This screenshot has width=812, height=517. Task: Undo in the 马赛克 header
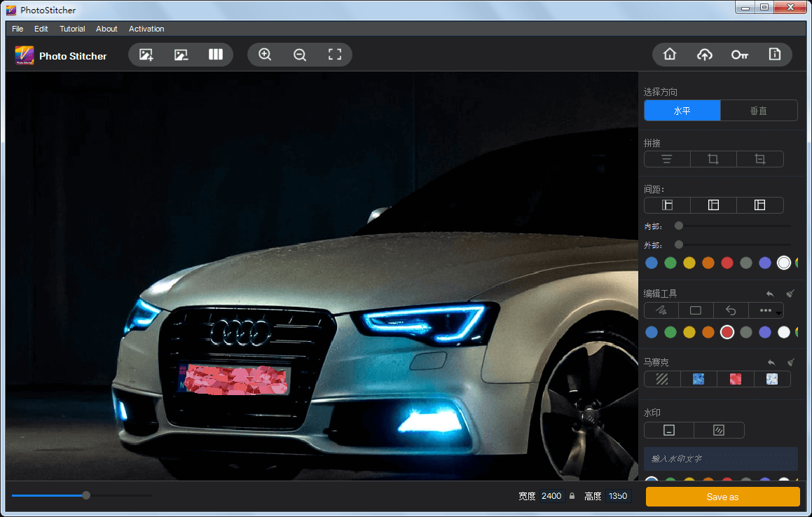[771, 363]
